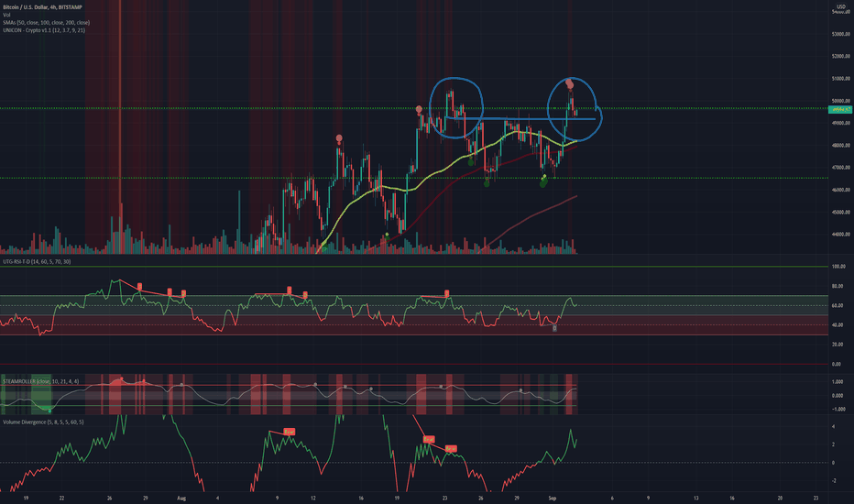Click the 80.00 RSI scale label
Viewport: 854px width, 504px height.
tap(838, 286)
